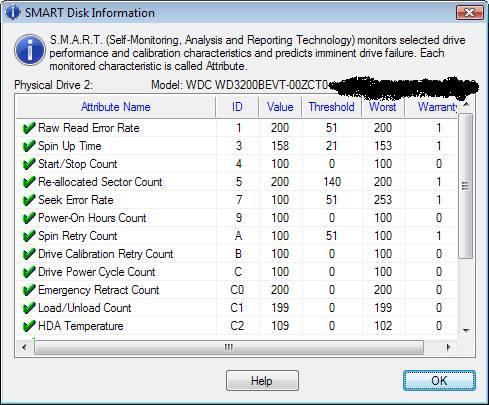Open Help for SMART Disk Information

[x=262, y=380]
